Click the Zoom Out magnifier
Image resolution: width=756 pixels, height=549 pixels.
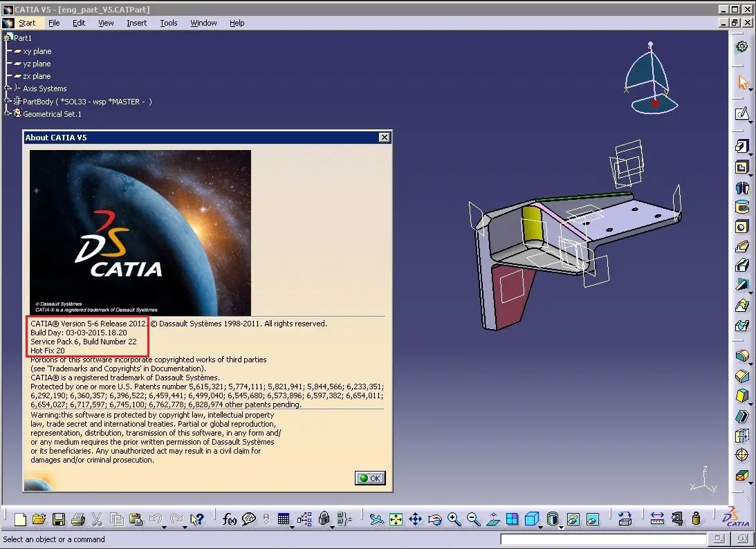pos(474,519)
